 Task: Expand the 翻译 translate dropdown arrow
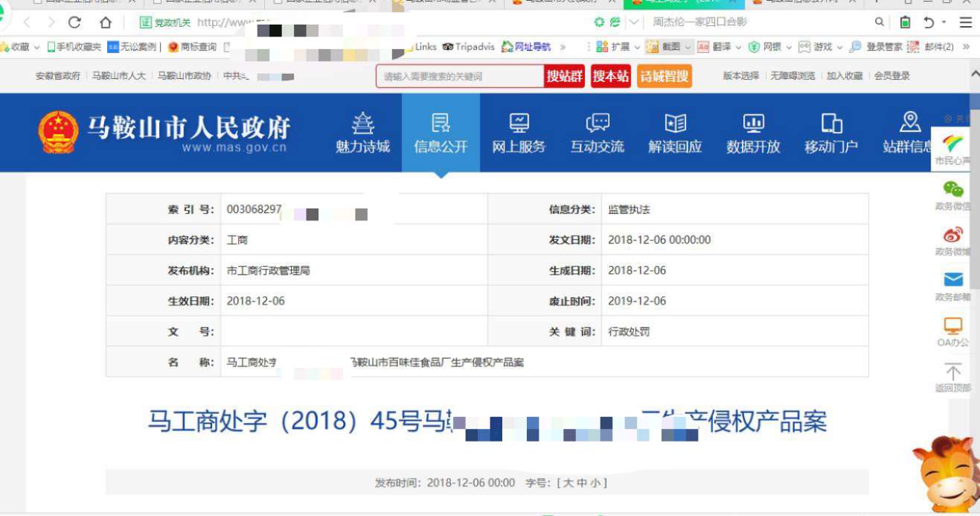[x=738, y=47]
